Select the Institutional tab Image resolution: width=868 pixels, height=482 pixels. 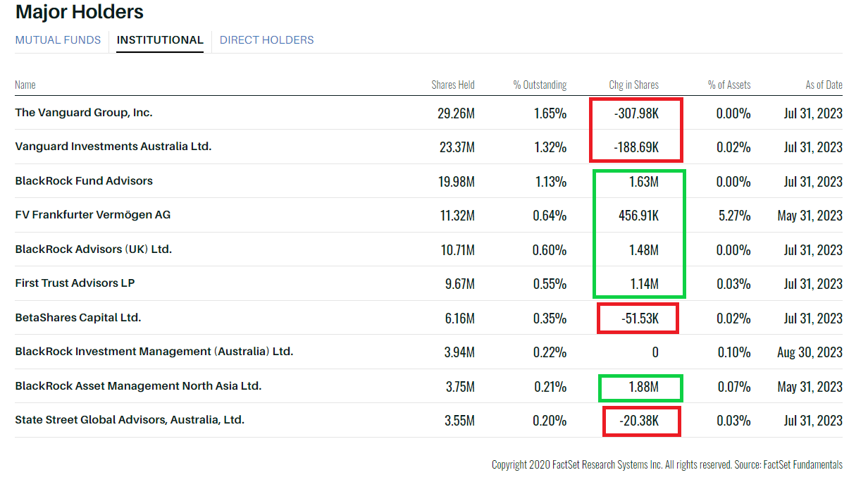[160, 40]
